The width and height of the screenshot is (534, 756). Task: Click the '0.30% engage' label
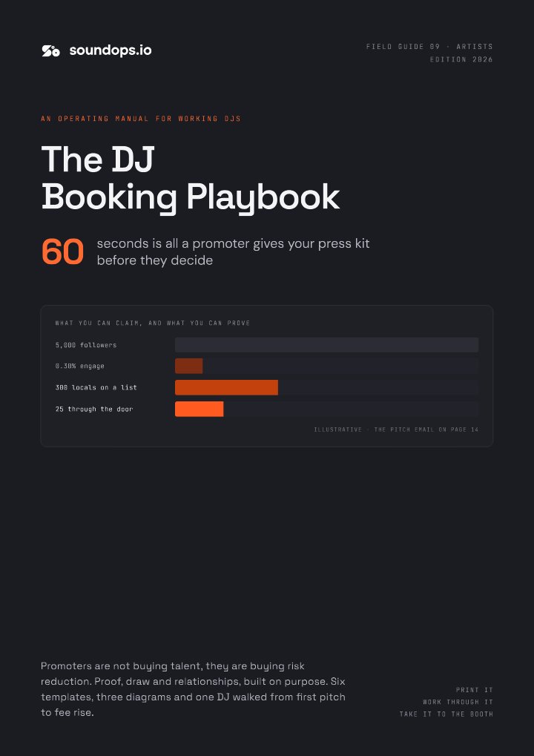(79, 366)
